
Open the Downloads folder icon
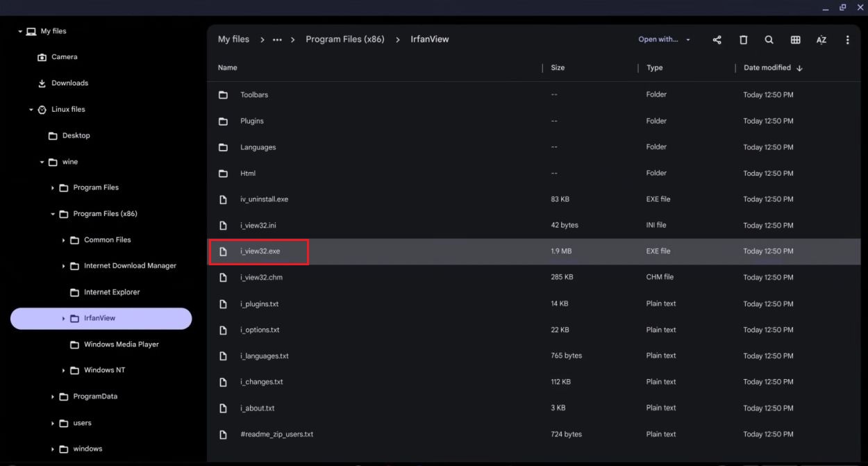point(42,83)
